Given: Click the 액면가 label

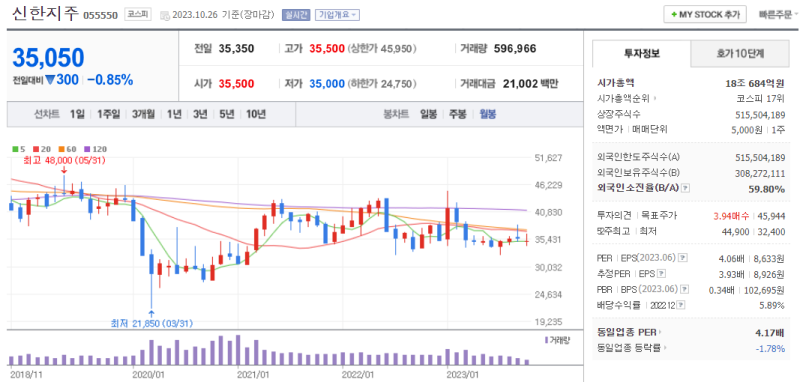Looking at the screenshot, I should [610, 130].
